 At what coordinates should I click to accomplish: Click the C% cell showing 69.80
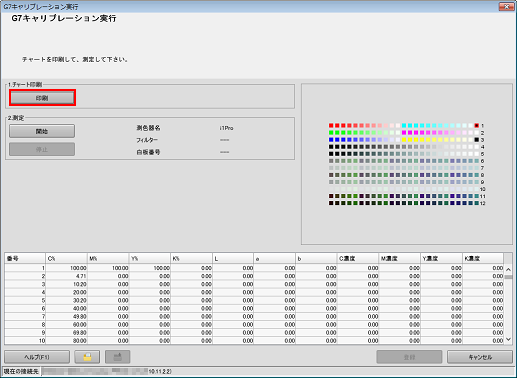click(66, 333)
